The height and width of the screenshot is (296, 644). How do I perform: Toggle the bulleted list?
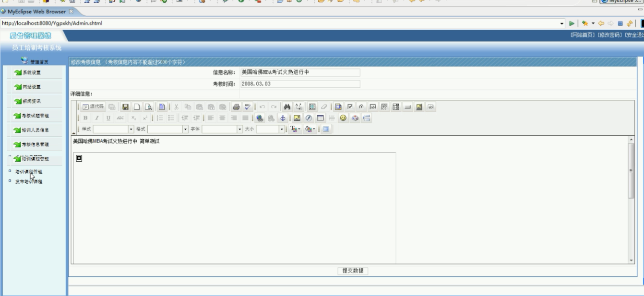click(171, 118)
